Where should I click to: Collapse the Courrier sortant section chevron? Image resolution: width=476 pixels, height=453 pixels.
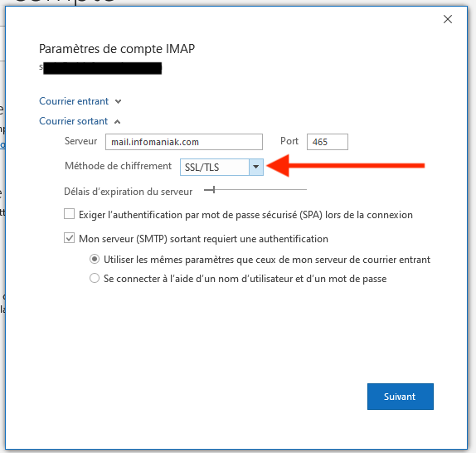[117, 122]
